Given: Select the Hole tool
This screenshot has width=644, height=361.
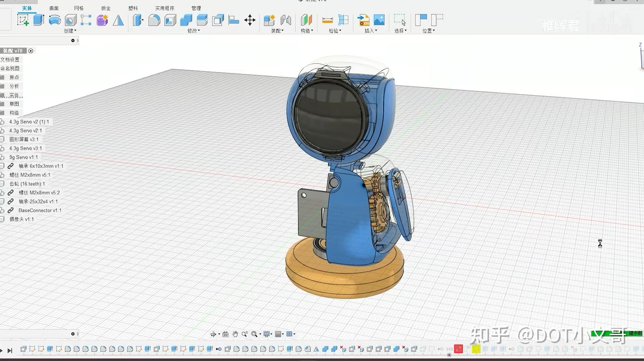Looking at the screenshot, I should coord(71,20).
